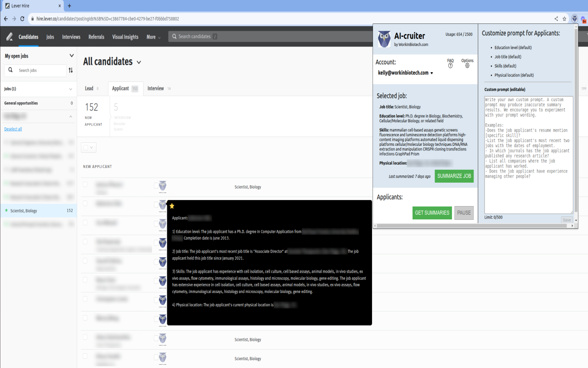Click the owl icon in the last visible applicant row

162,358
